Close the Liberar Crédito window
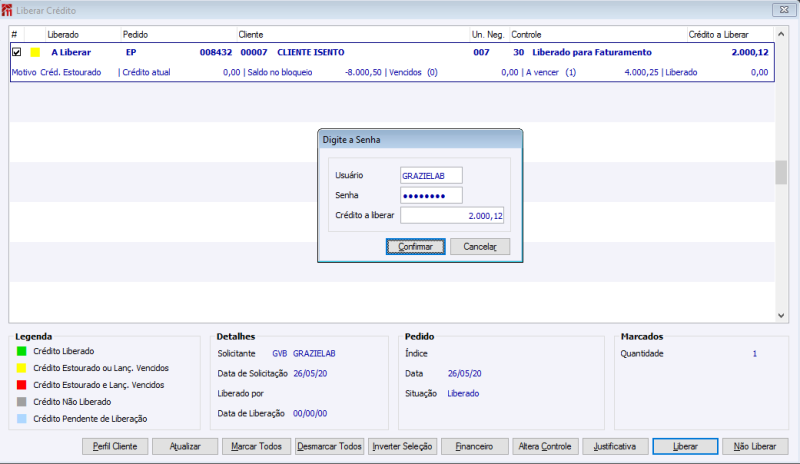 [784, 10]
